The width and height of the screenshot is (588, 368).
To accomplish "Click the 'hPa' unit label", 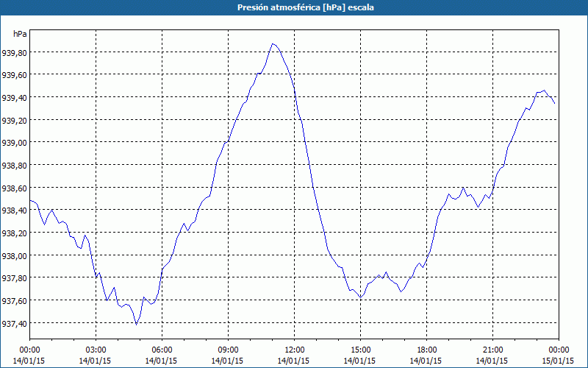I will [x=20, y=34].
